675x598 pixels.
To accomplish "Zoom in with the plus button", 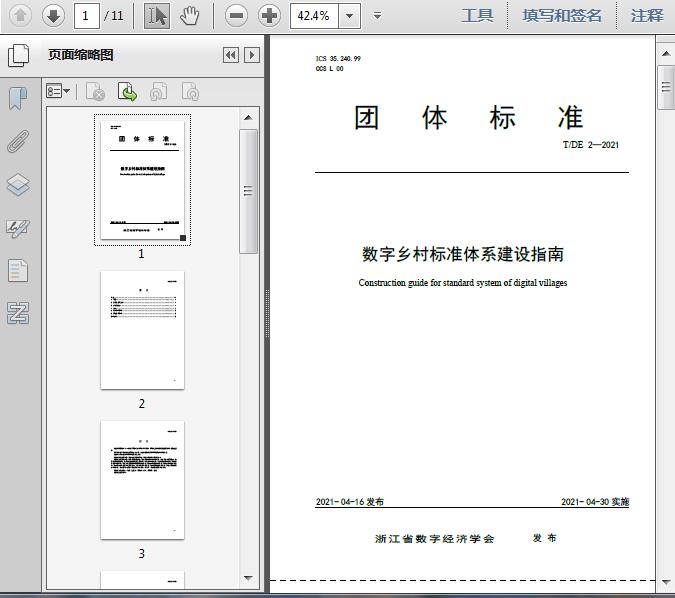I will tap(269, 16).
